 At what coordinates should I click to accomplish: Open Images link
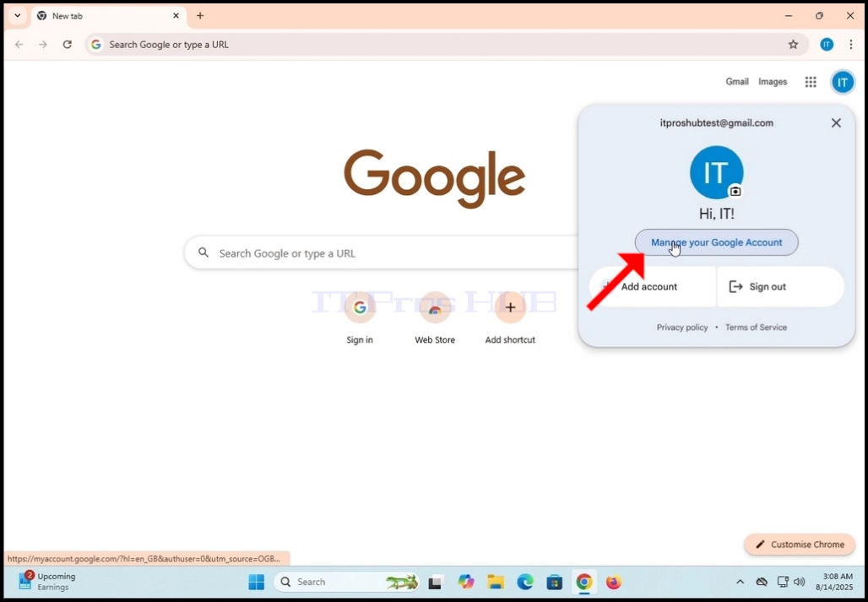pos(773,82)
